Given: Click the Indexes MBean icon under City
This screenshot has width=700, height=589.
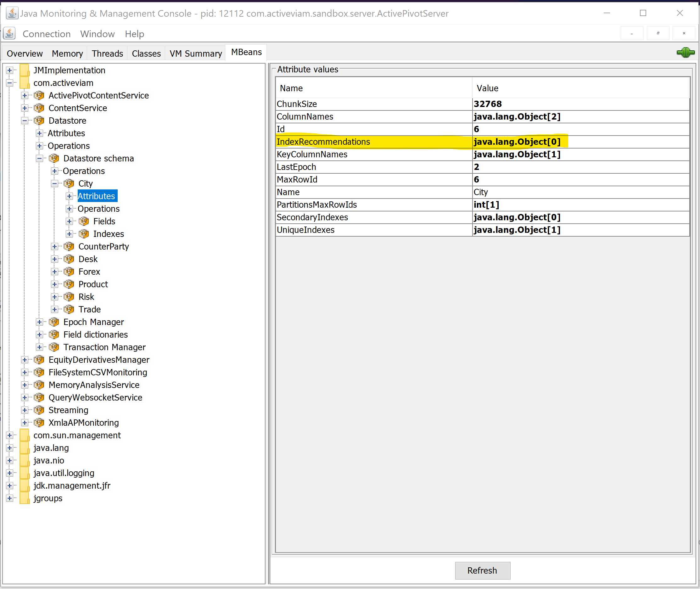Looking at the screenshot, I should tap(84, 234).
